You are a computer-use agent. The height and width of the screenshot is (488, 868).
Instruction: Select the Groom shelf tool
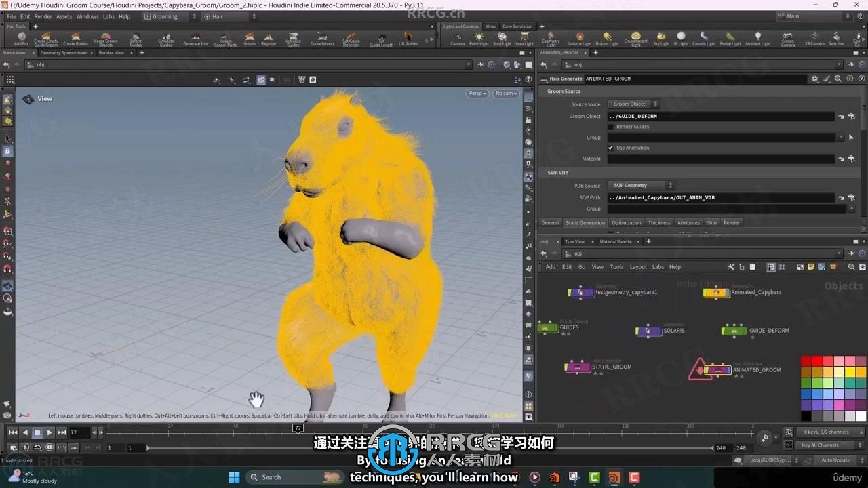(x=250, y=39)
